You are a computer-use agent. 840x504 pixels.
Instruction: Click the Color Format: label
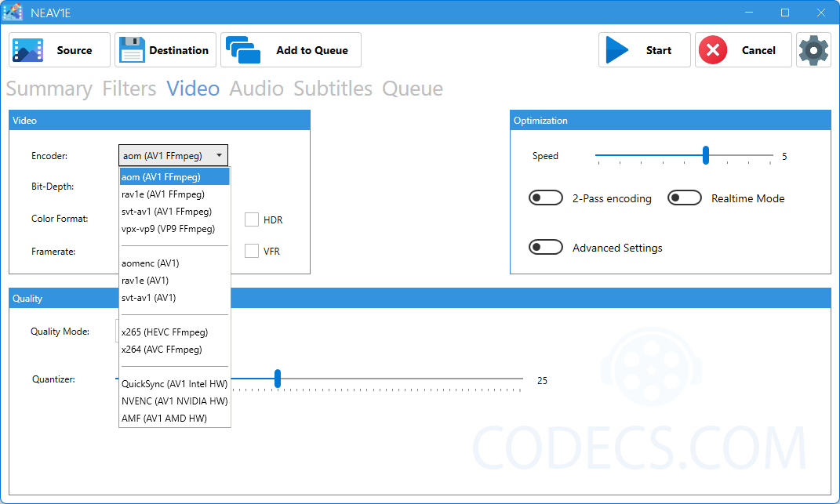[x=60, y=219]
